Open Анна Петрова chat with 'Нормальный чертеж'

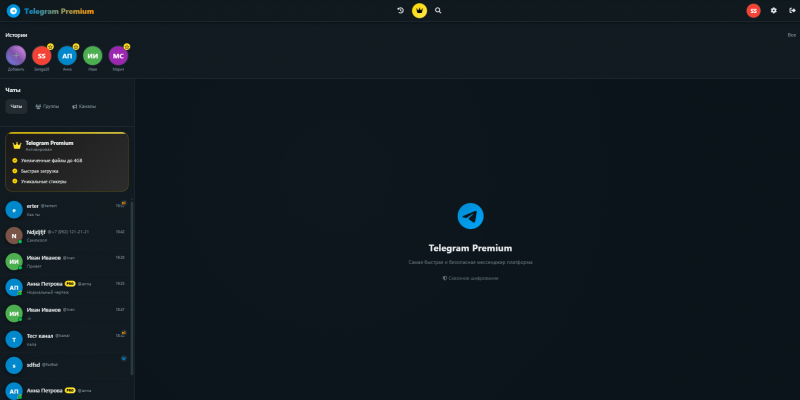coord(65,287)
